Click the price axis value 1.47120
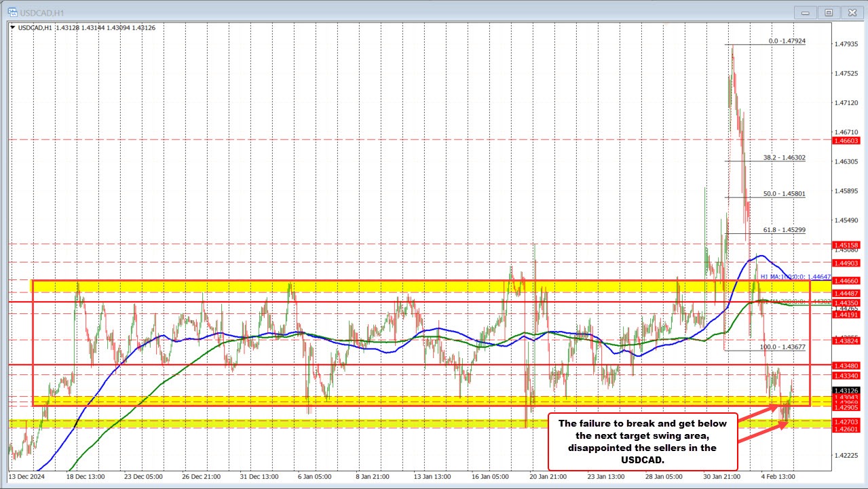The height and width of the screenshot is (489, 868). coord(846,102)
